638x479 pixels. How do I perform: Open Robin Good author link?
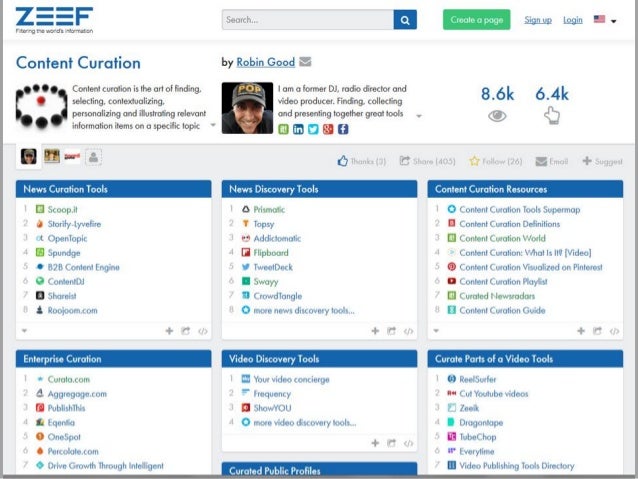point(266,62)
